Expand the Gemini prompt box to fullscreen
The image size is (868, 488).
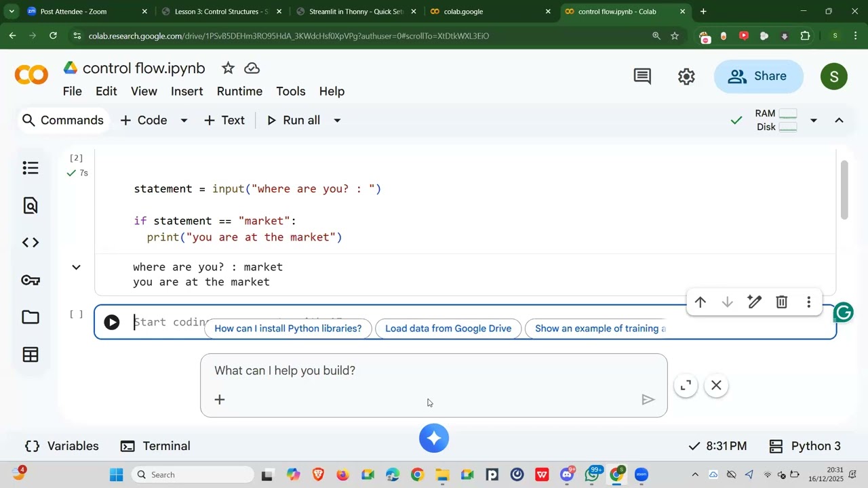coord(686,386)
